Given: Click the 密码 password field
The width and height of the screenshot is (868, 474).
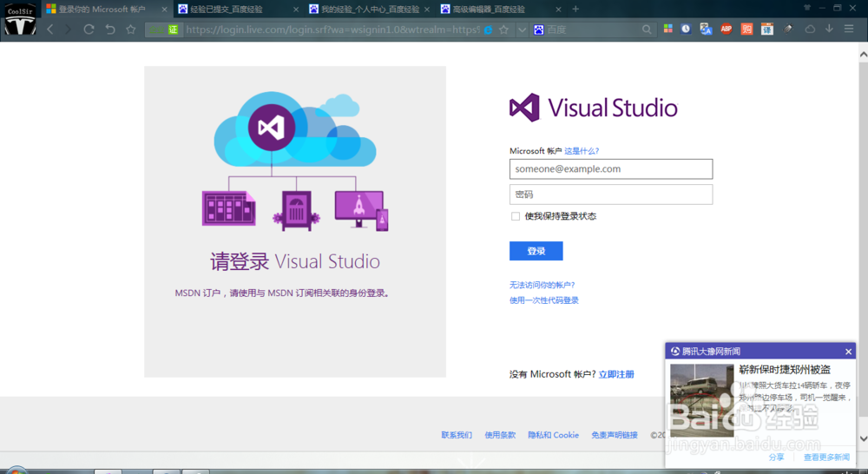Looking at the screenshot, I should point(611,194).
